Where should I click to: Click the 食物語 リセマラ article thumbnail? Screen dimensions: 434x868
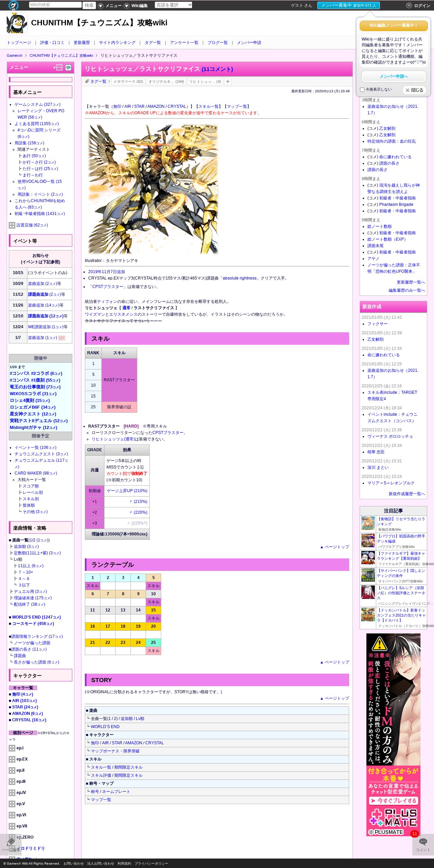tap(368, 523)
